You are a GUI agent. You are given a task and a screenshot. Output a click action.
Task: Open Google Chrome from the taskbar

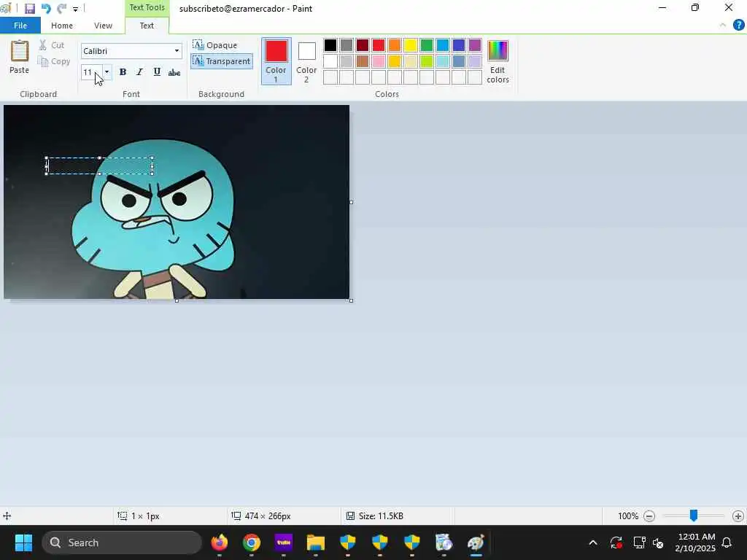pos(252,542)
